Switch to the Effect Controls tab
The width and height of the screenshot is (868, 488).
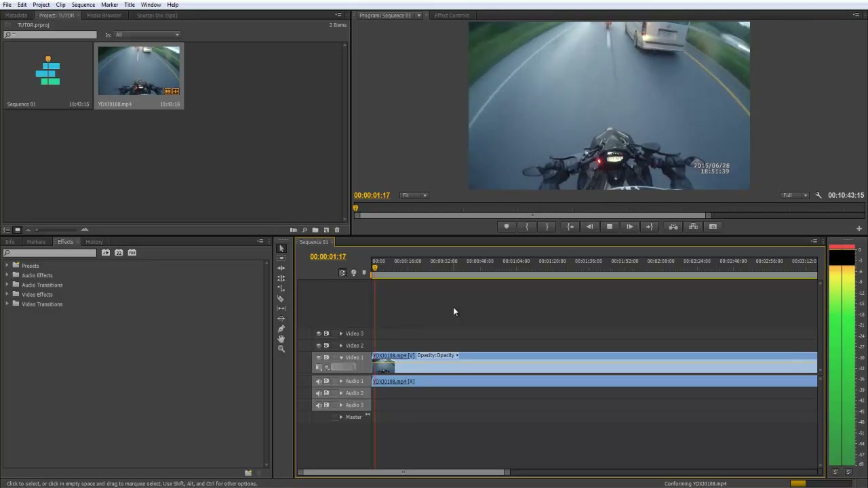pyautogui.click(x=452, y=15)
